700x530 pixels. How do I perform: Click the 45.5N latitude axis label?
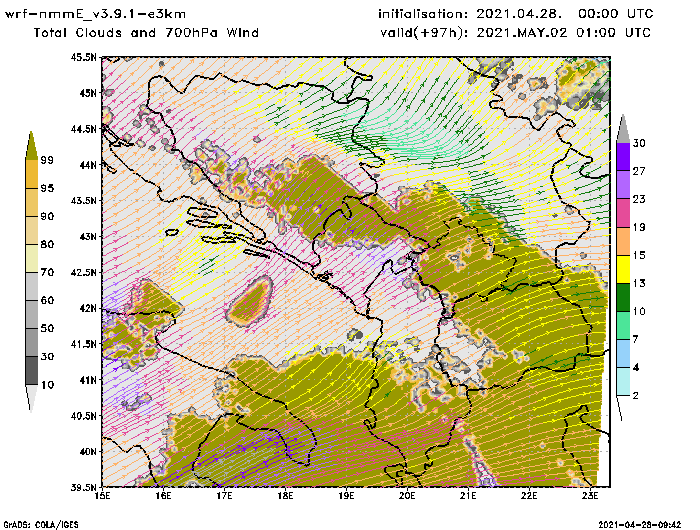click(83, 57)
